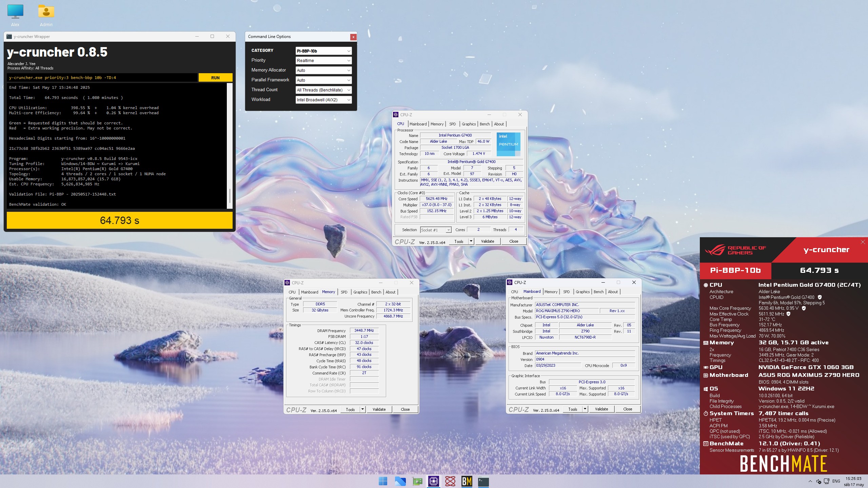
Task: Open the BenchMate BM taskbar icon
Action: click(467, 481)
